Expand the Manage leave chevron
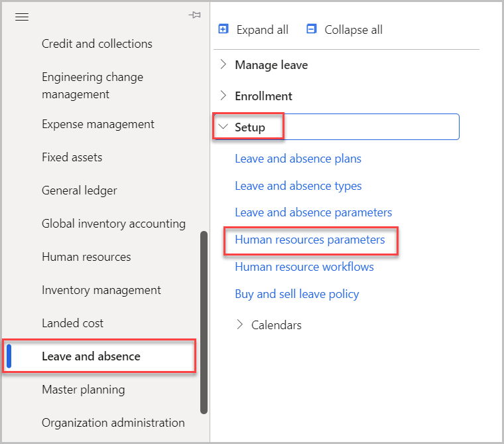This screenshot has height=444, width=504. 223,64
